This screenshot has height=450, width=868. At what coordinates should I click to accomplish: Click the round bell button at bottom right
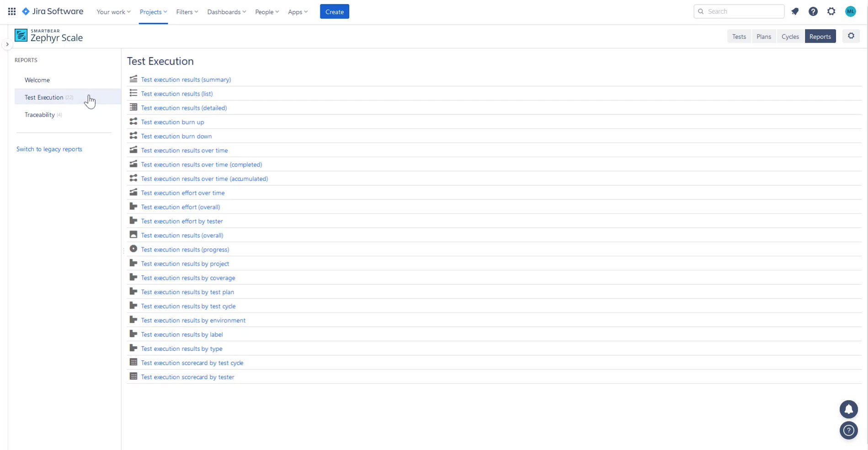[x=849, y=409]
